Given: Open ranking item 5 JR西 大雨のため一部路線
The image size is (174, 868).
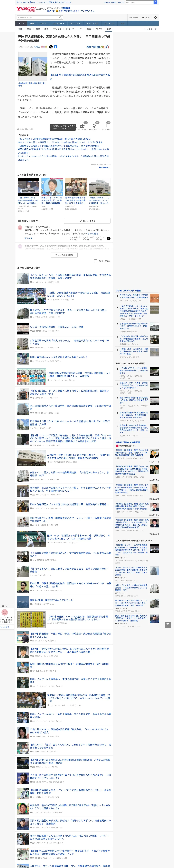Looking at the screenshot, I should click(x=134, y=351).
